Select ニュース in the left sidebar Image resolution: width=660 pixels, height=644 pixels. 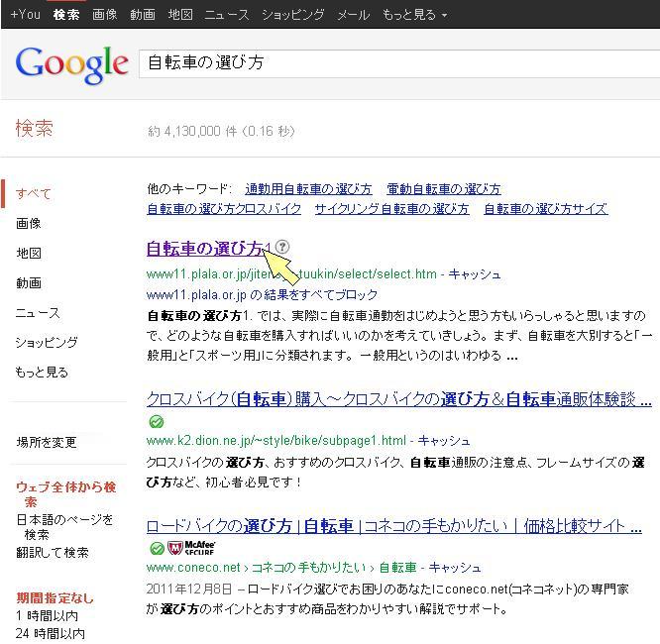pos(38,313)
